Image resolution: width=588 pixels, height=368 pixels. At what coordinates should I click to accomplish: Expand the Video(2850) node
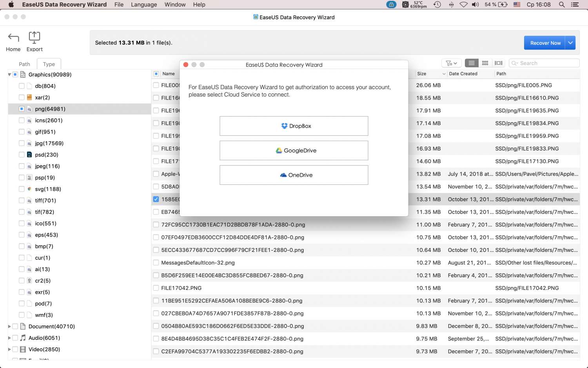(9, 349)
